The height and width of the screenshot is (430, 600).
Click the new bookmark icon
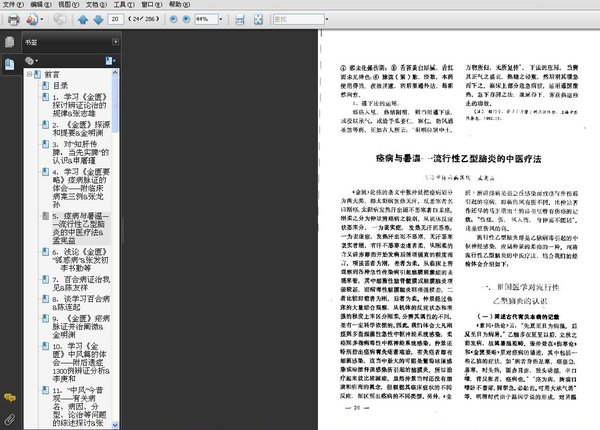pos(110,60)
